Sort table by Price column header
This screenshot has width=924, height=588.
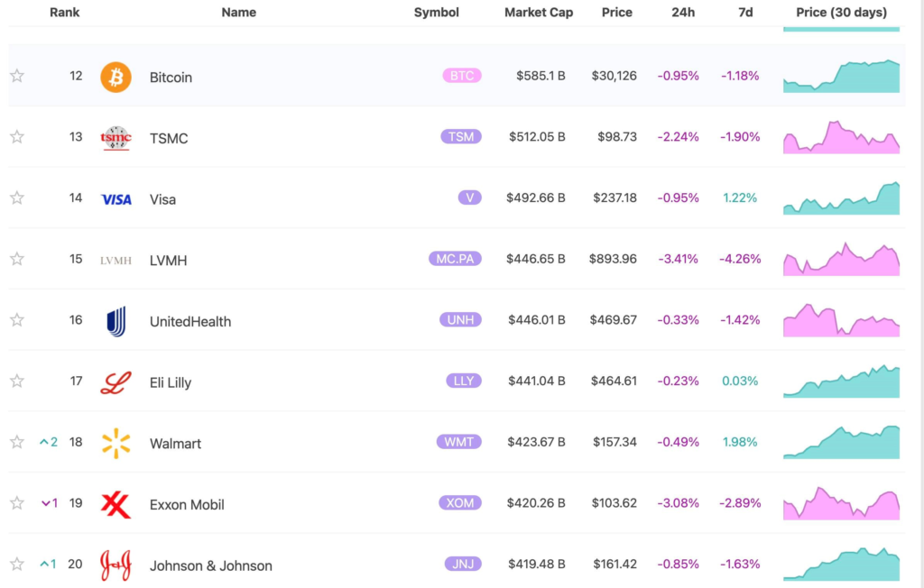coord(617,13)
